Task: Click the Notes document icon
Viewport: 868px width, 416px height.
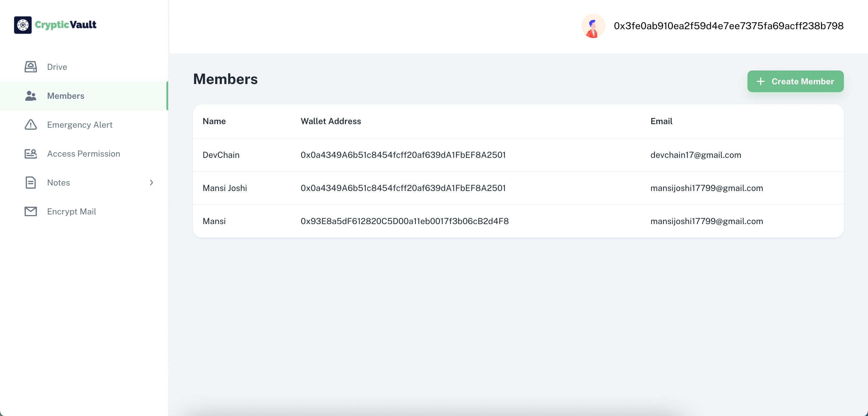Action: (x=31, y=183)
